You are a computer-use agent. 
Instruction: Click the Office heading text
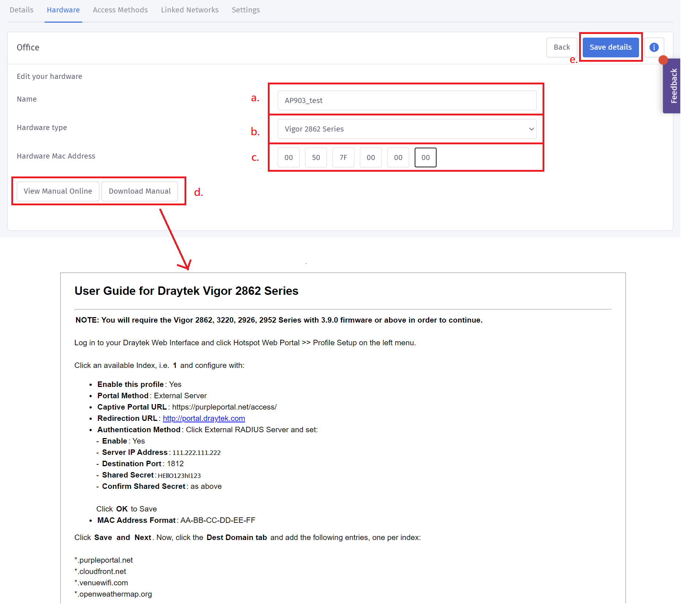pos(28,47)
